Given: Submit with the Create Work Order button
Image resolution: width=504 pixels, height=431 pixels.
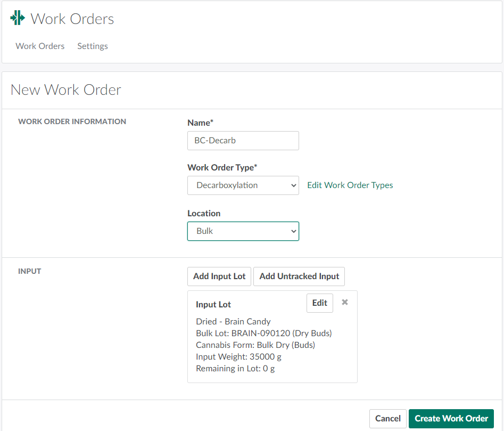Looking at the screenshot, I should [451, 418].
